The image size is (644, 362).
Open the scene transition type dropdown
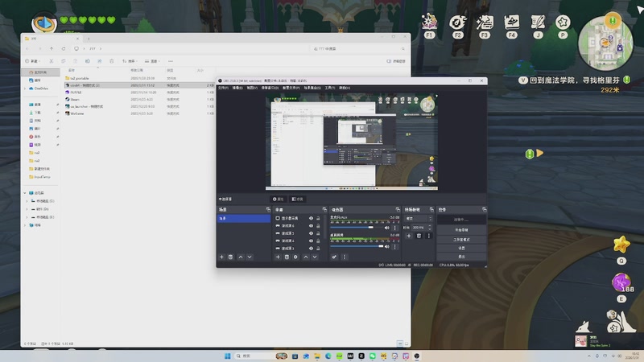(419, 219)
